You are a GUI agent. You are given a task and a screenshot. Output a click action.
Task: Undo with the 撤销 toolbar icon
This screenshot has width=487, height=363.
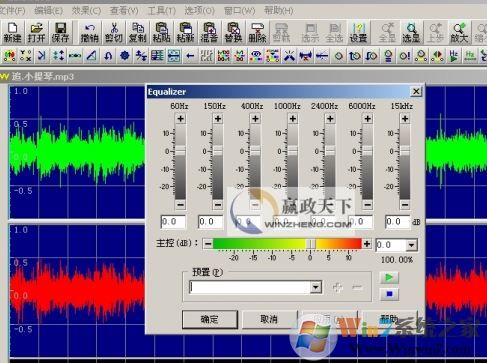[x=89, y=33]
